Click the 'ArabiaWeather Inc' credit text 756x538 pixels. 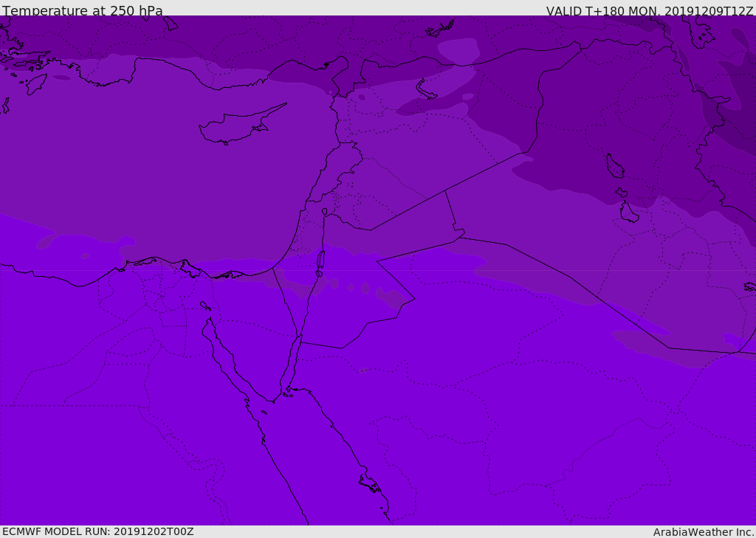(703, 532)
